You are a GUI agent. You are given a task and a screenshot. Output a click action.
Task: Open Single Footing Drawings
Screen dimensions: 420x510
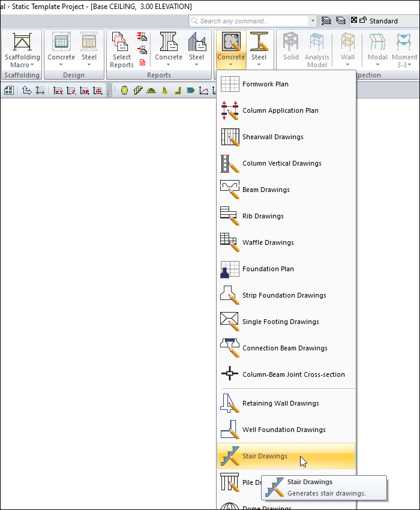coord(286,322)
